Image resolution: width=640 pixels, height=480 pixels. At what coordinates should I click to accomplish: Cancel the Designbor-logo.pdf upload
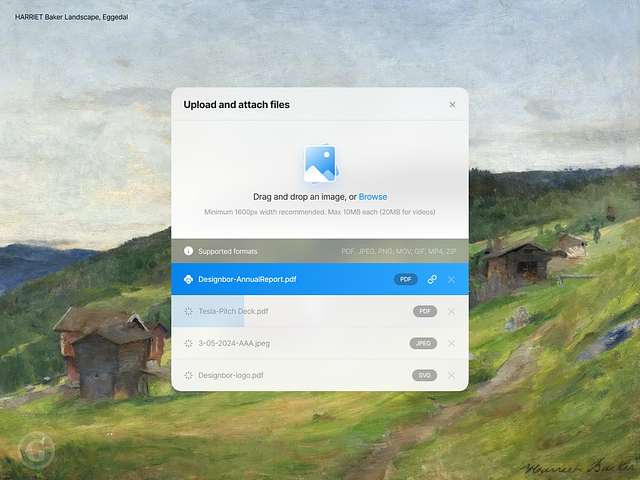click(x=451, y=375)
